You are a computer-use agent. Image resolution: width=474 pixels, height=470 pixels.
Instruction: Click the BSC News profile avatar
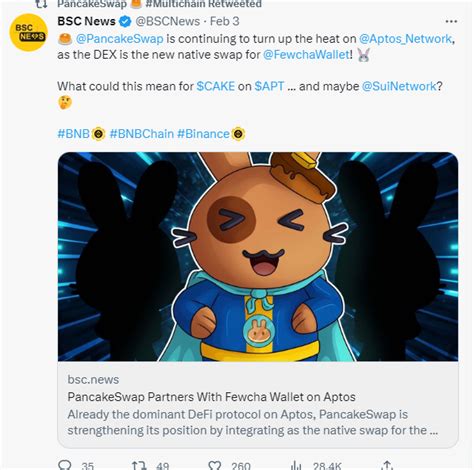tap(28, 32)
